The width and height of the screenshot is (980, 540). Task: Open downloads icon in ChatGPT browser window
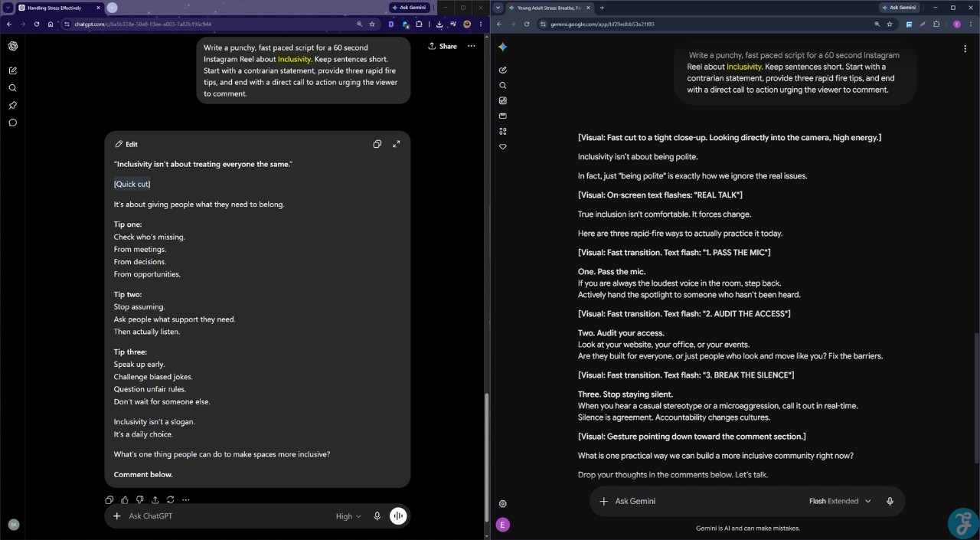(x=439, y=24)
